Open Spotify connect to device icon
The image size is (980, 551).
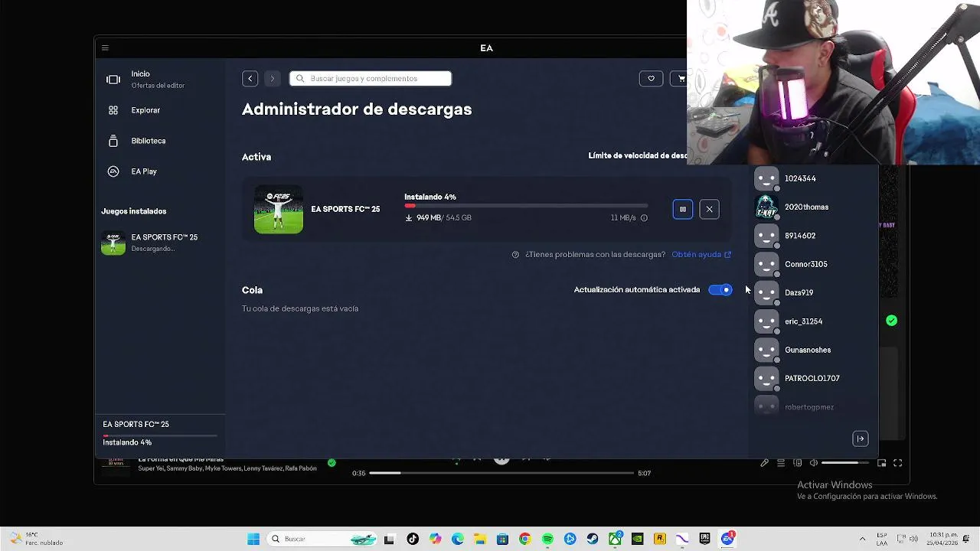pyautogui.click(x=797, y=463)
